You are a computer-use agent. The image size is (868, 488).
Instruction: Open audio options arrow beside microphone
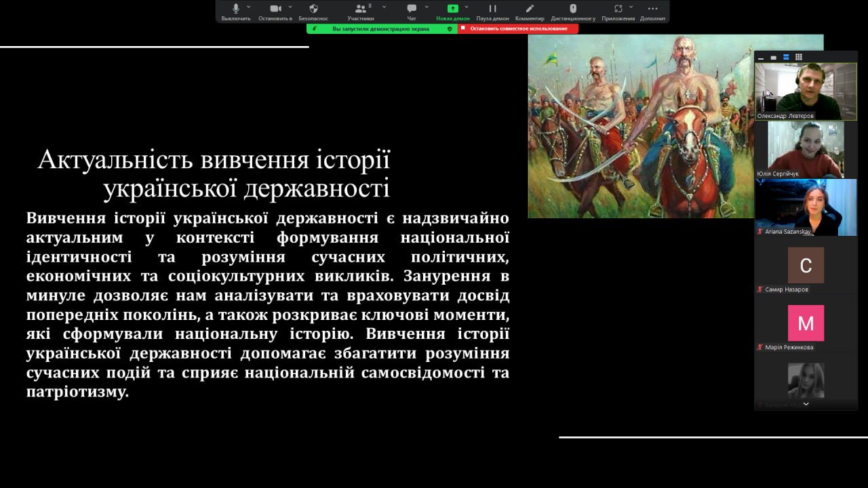click(x=249, y=7)
